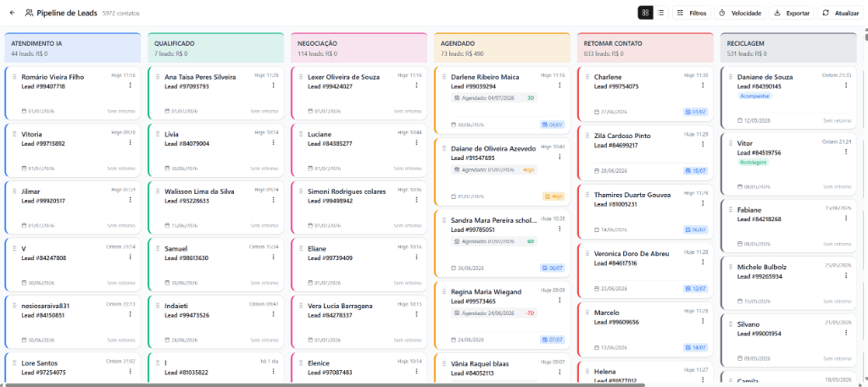Open options for Daniane de Souza

point(846,86)
